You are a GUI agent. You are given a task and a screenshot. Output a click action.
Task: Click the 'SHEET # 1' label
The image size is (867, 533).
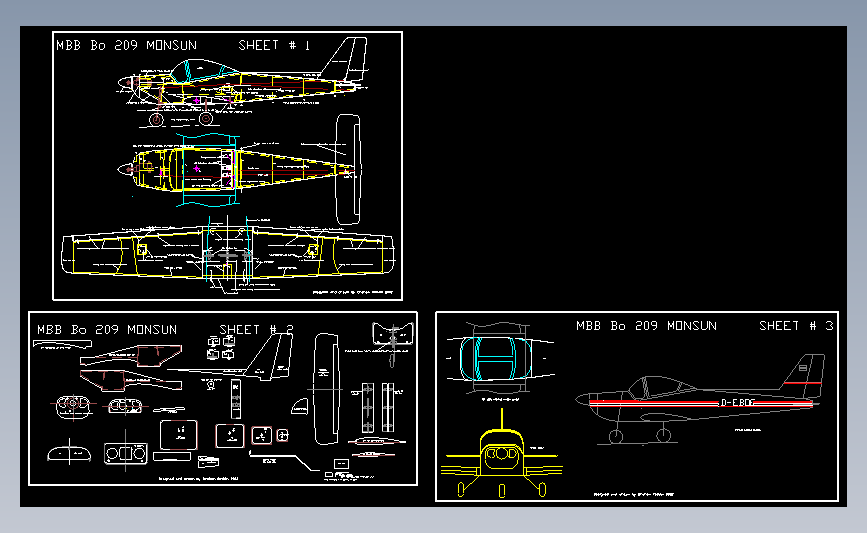click(274, 45)
